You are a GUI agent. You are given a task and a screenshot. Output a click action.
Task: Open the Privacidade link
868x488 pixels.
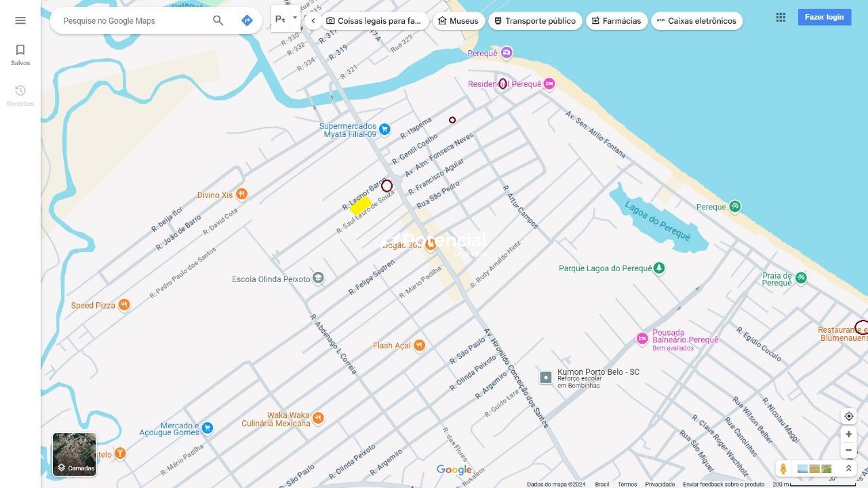pyautogui.click(x=660, y=484)
